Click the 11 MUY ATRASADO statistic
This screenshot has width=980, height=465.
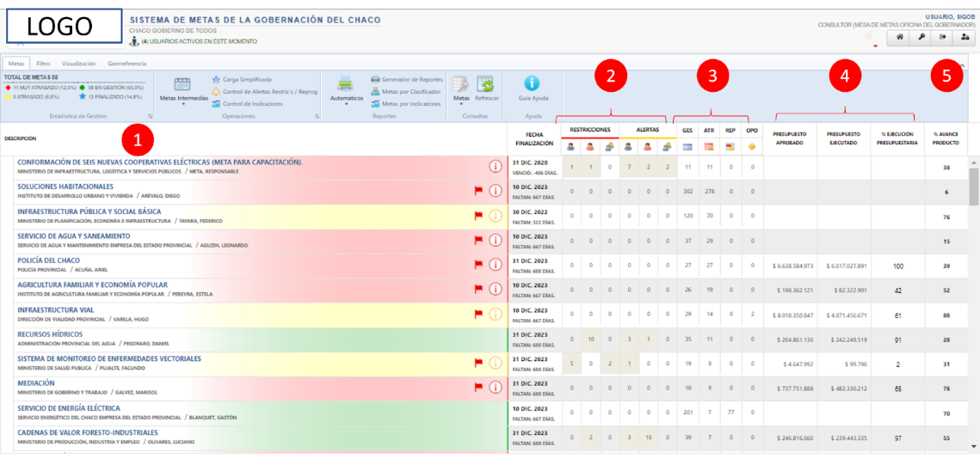[40, 88]
